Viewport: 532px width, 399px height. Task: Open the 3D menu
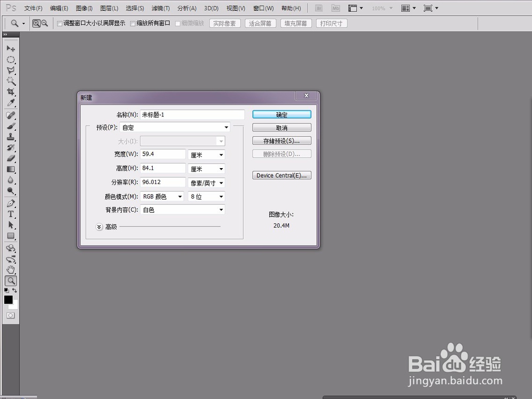[211, 8]
